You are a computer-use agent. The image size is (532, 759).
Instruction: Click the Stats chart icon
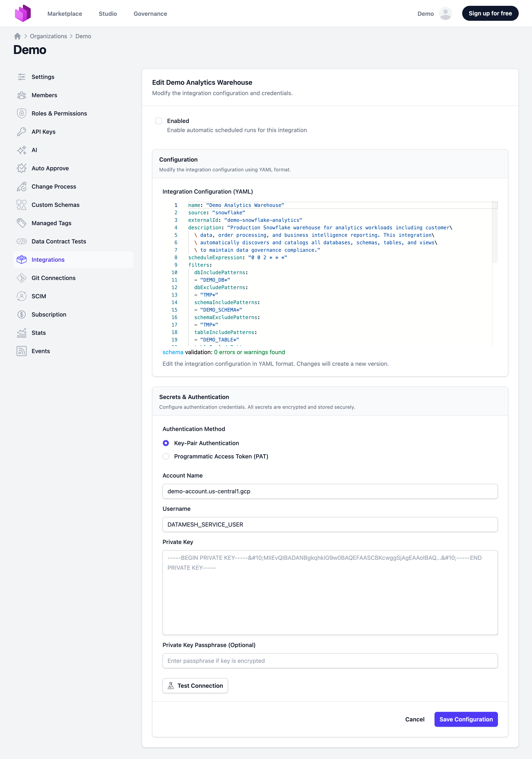pos(21,333)
